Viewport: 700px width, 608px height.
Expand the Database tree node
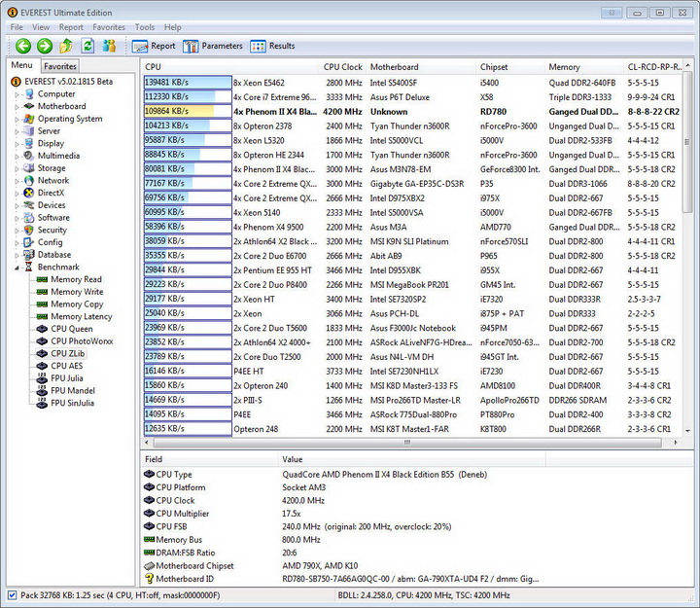pyautogui.click(x=17, y=256)
